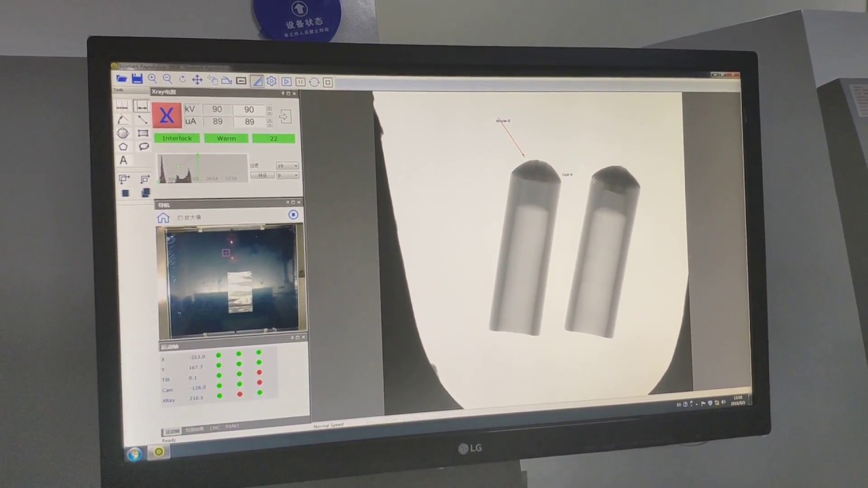Image resolution: width=868 pixels, height=488 pixels.
Task: Click the circular refresh loop icon
Action: tap(314, 82)
